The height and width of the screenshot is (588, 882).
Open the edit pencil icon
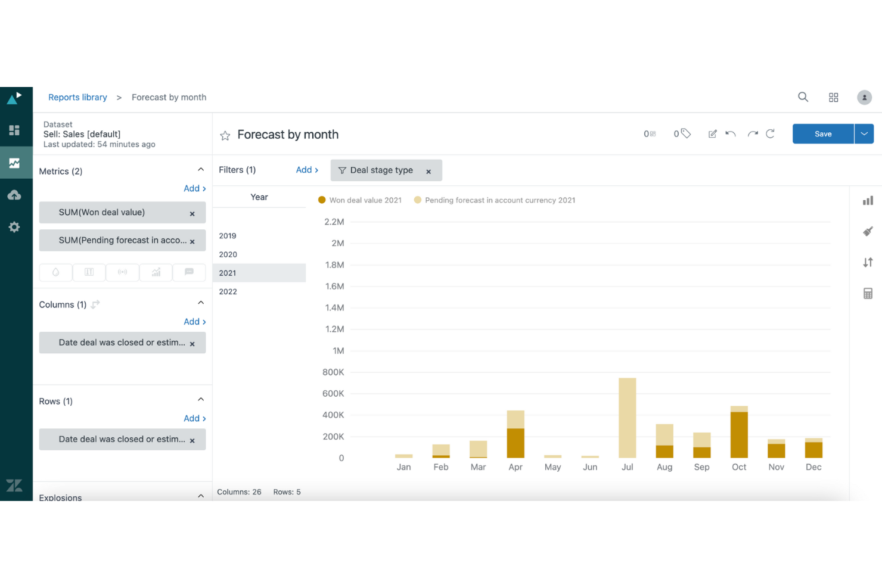[x=712, y=133]
